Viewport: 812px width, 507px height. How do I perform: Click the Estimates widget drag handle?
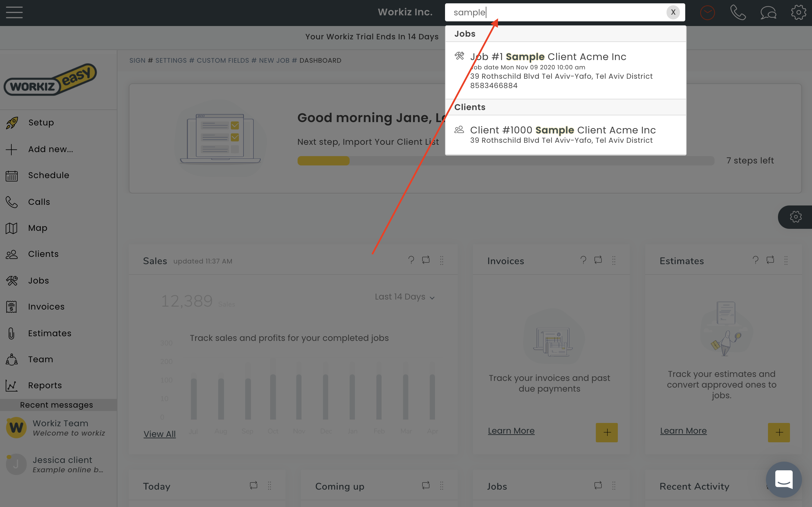pos(786,260)
